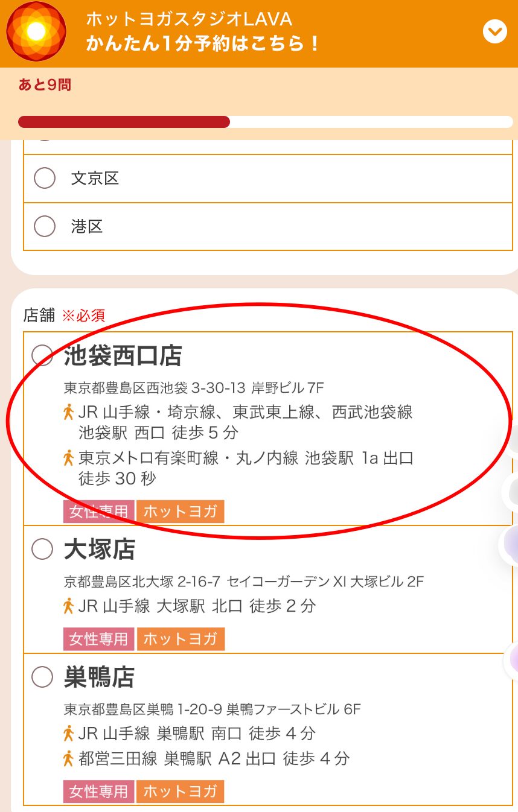Click the red progress bar

(124, 122)
